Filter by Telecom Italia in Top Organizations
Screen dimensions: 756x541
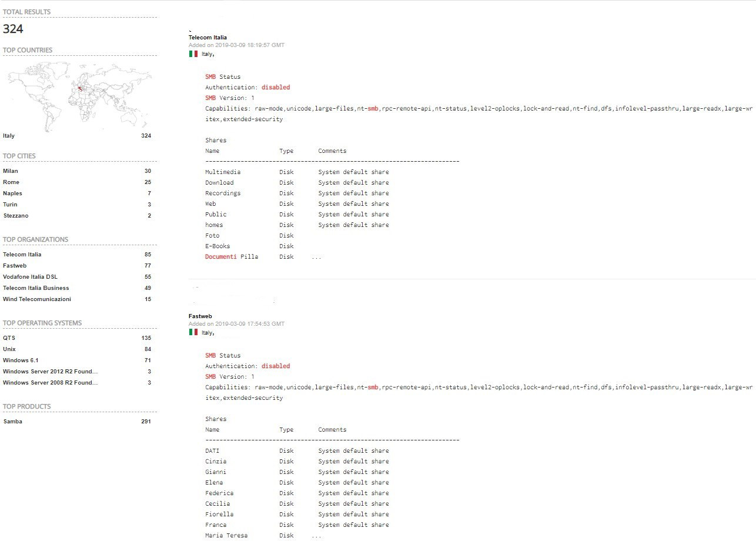tap(22, 255)
